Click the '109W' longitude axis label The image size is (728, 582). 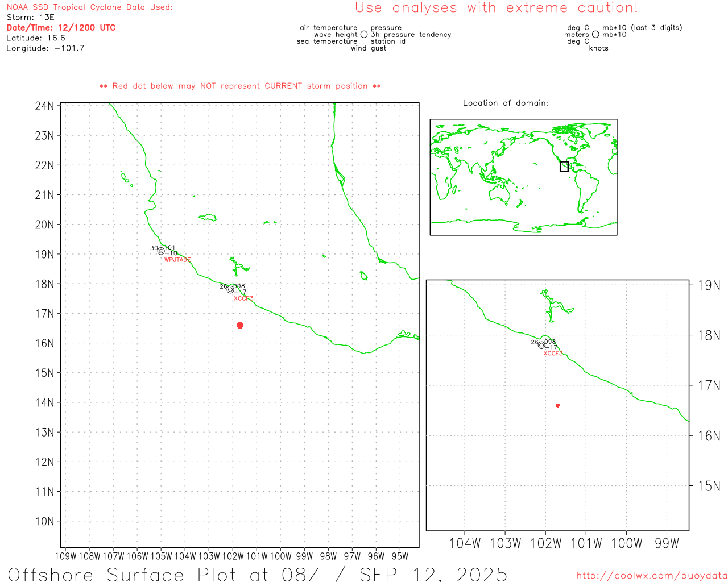66,556
